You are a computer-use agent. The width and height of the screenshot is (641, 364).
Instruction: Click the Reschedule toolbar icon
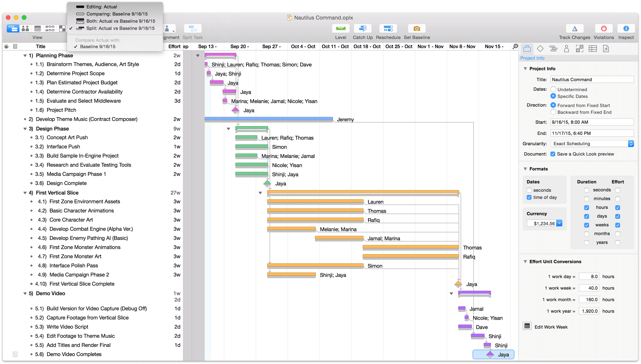(x=388, y=29)
